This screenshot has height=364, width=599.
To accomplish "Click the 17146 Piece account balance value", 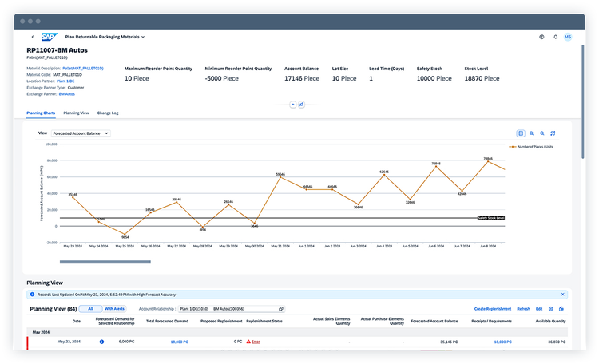I will pyautogui.click(x=302, y=78).
